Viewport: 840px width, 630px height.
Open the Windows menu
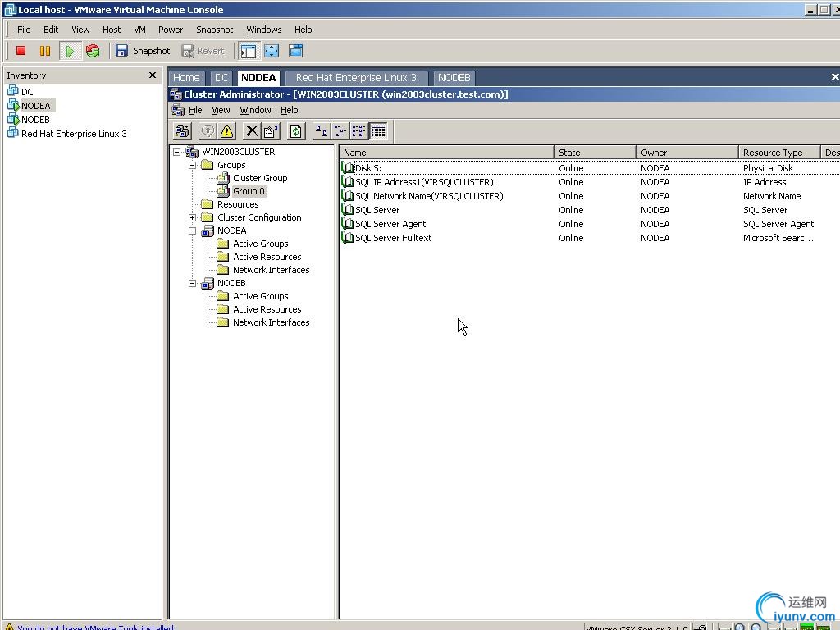263,30
